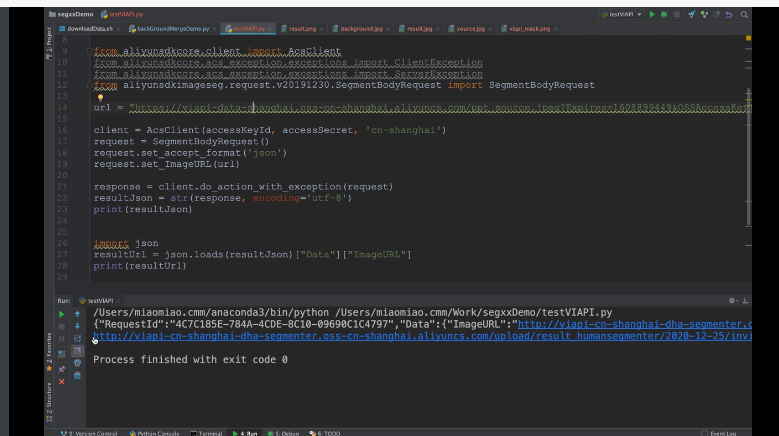The width and height of the screenshot is (779, 436).
Task: Open the second printed result URL link
Action: point(422,336)
